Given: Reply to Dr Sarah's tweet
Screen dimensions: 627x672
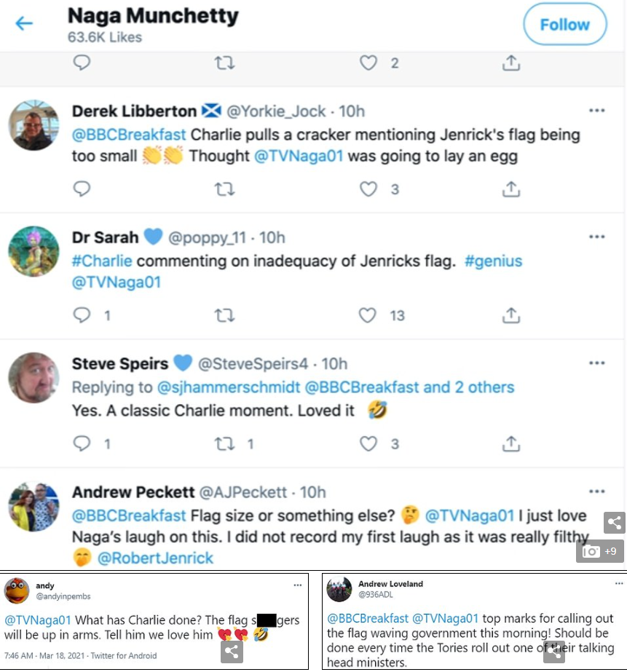Looking at the screenshot, I should [x=82, y=315].
